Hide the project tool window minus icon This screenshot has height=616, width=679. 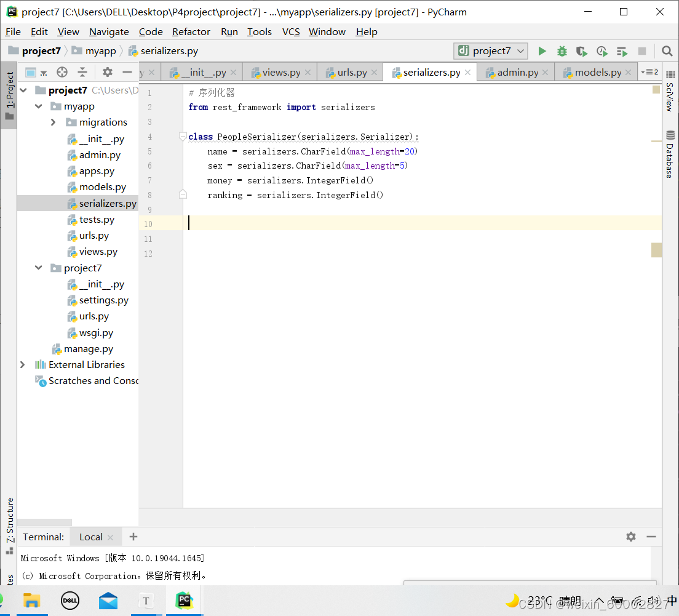point(127,73)
